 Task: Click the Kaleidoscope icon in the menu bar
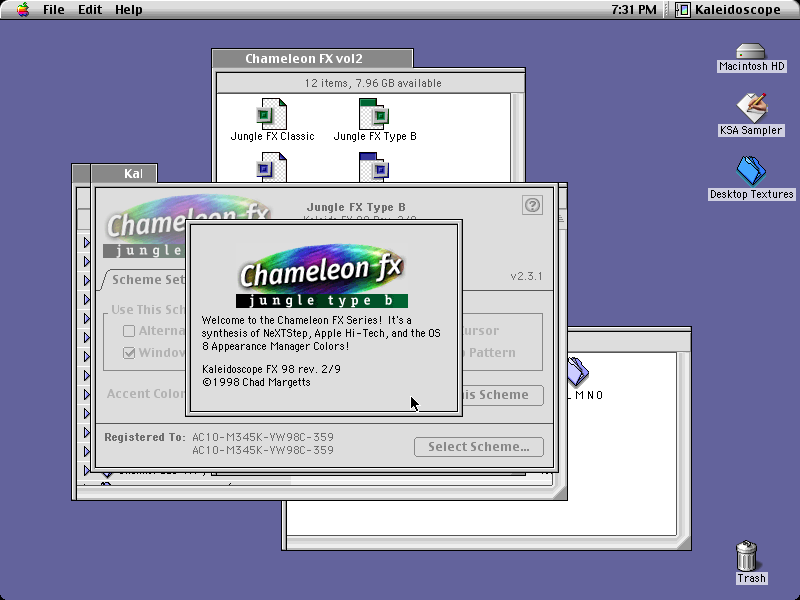pos(683,10)
